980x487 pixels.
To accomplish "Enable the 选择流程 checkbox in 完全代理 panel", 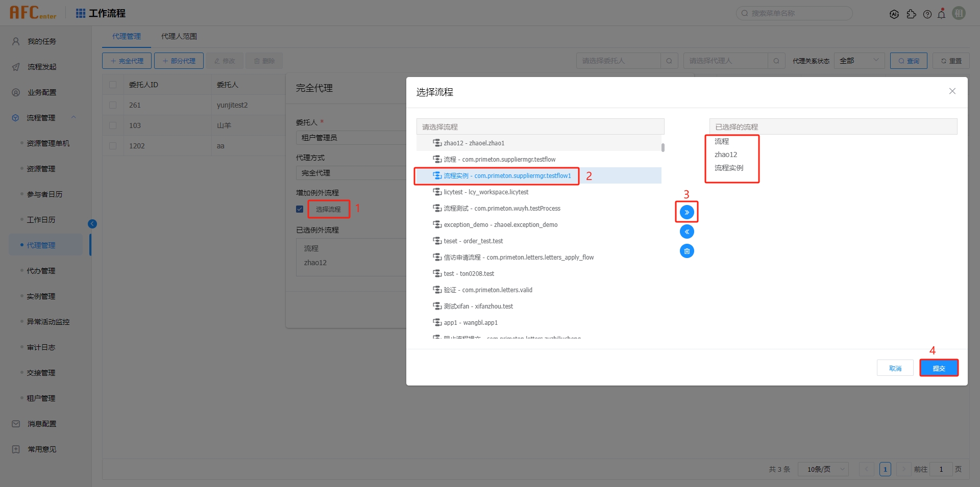I will click(x=300, y=209).
